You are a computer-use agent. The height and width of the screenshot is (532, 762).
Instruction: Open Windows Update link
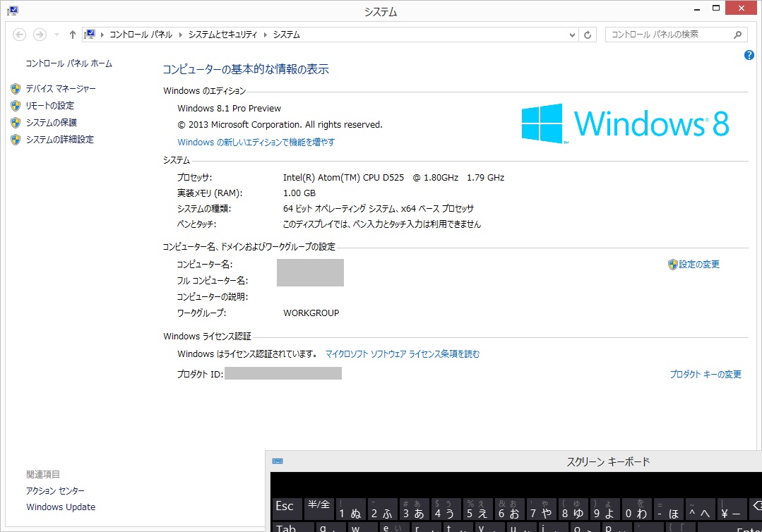tap(61, 507)
